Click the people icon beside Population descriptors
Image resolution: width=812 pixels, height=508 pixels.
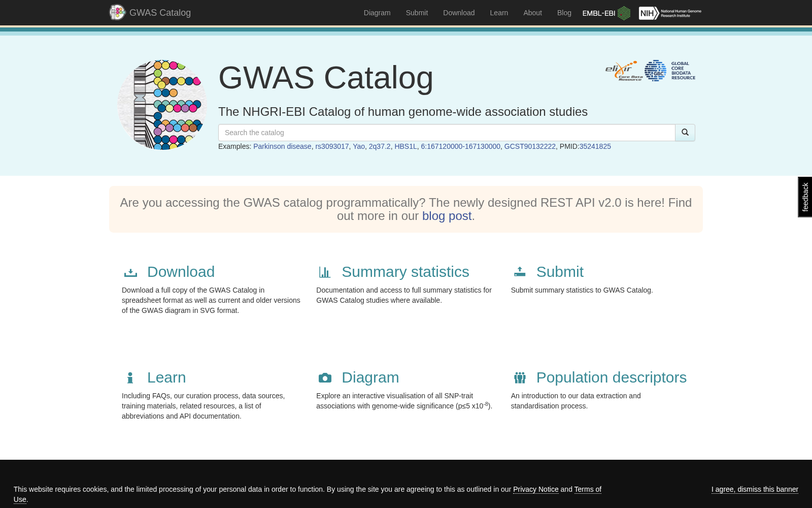coord(520,377)
